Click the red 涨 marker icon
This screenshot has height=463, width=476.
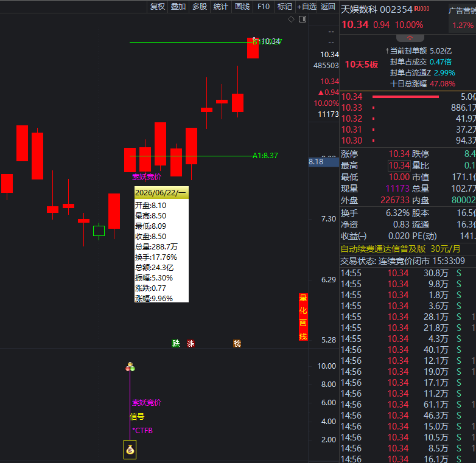pyautogui.click(x=191, y=344)
